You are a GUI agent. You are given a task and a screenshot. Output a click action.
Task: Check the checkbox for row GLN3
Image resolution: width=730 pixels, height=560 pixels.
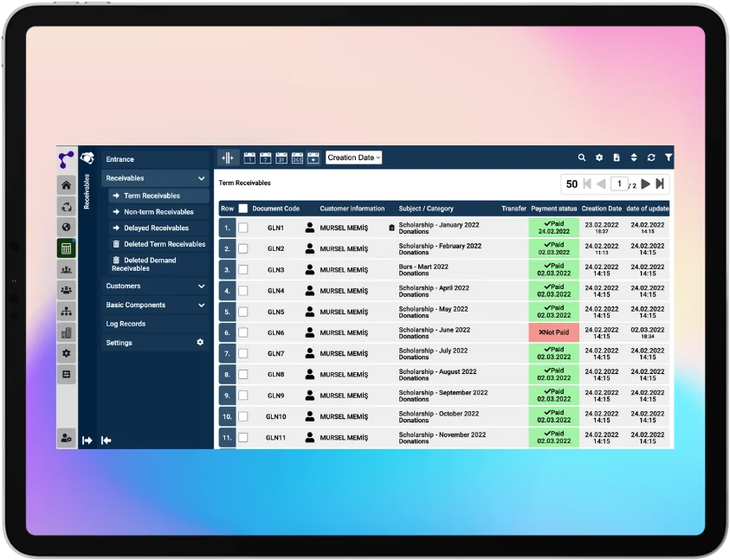243,269
